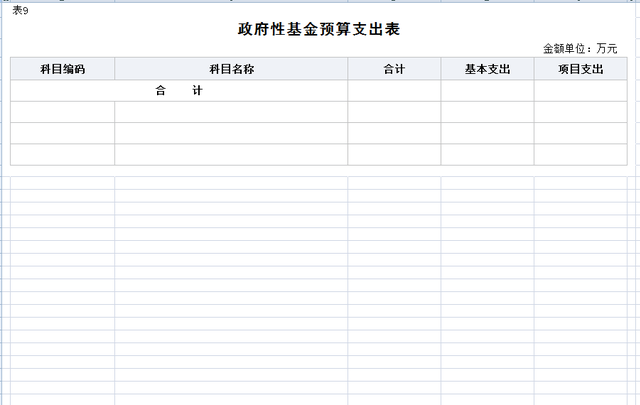
Task: Select the 科目名称 header cell
Action: (x=231, y=69)
